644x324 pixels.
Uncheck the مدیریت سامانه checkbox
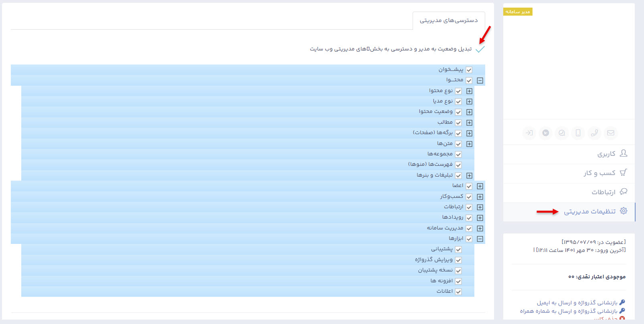469,228
